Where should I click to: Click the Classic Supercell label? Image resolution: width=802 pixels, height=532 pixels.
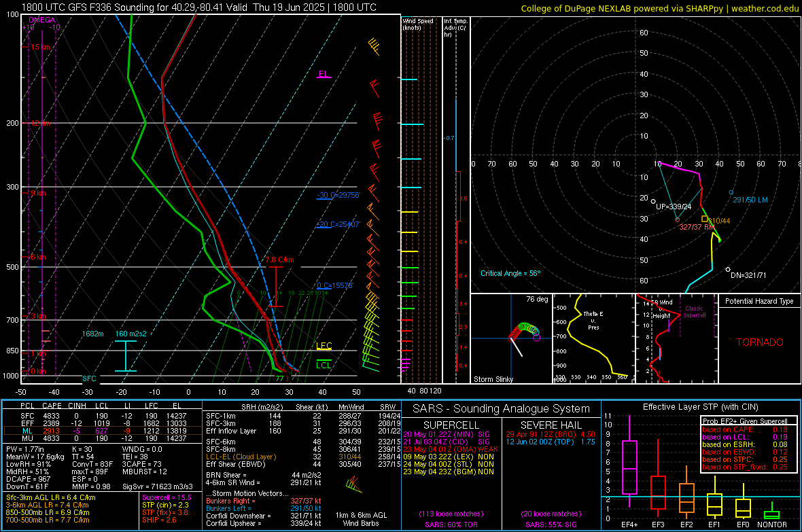click(x=694, y=312)
